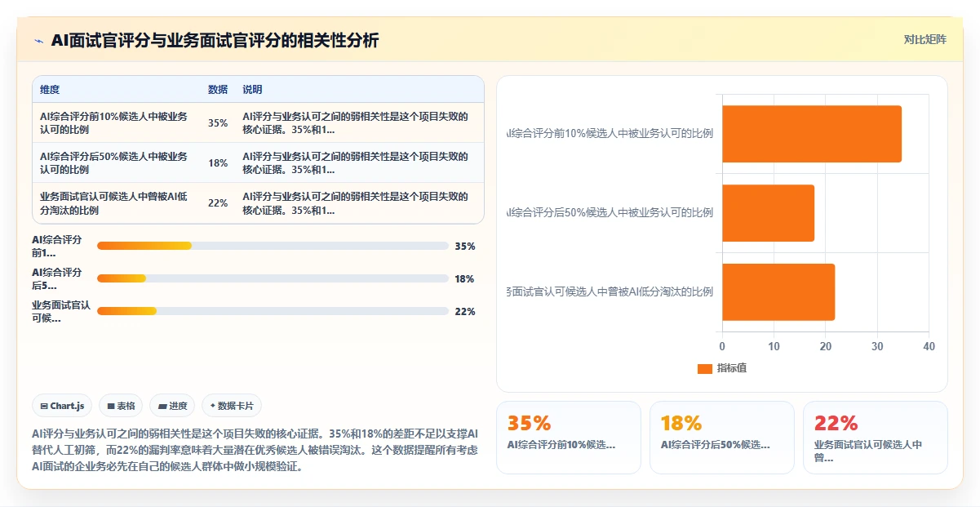
Task: Open the 35% data card
Action: (569, 438)
